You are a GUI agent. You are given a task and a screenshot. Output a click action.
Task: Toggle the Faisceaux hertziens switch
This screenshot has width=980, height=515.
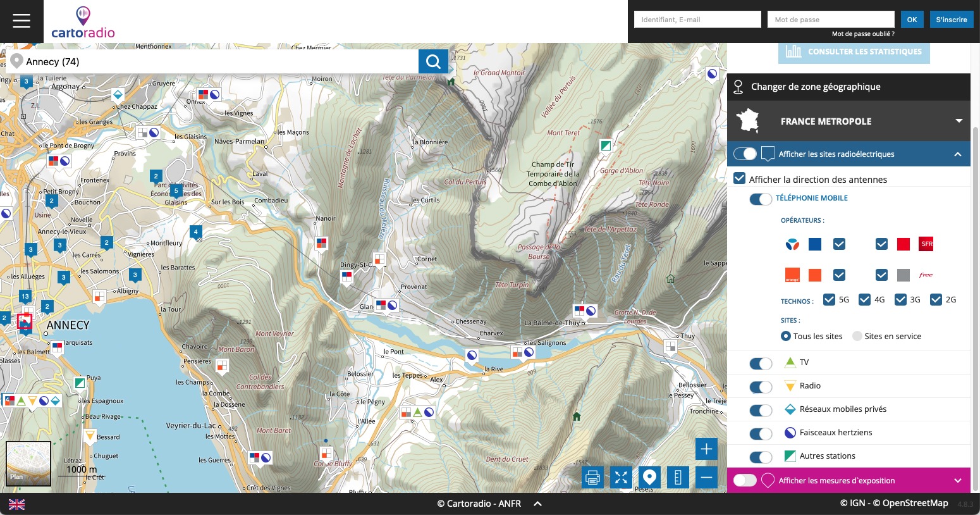761,433
